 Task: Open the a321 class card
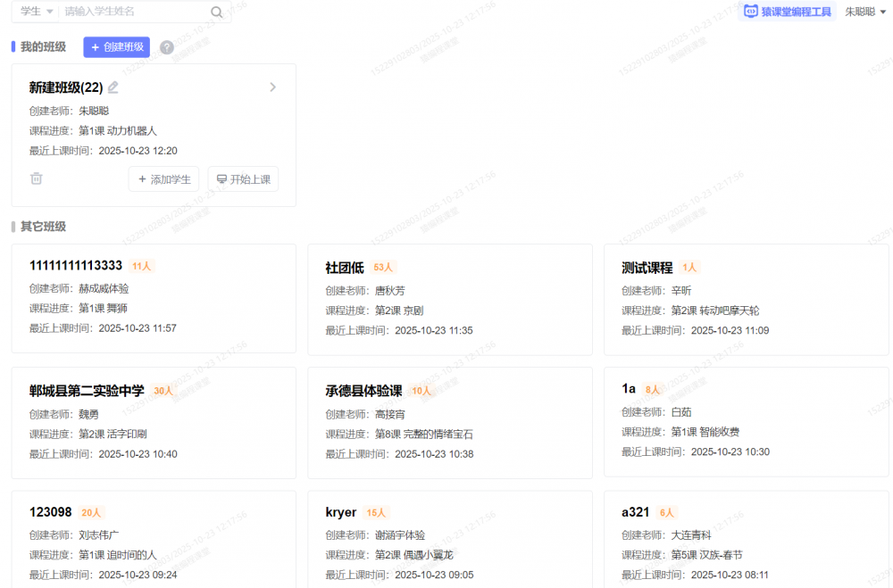tap(746, 540)
